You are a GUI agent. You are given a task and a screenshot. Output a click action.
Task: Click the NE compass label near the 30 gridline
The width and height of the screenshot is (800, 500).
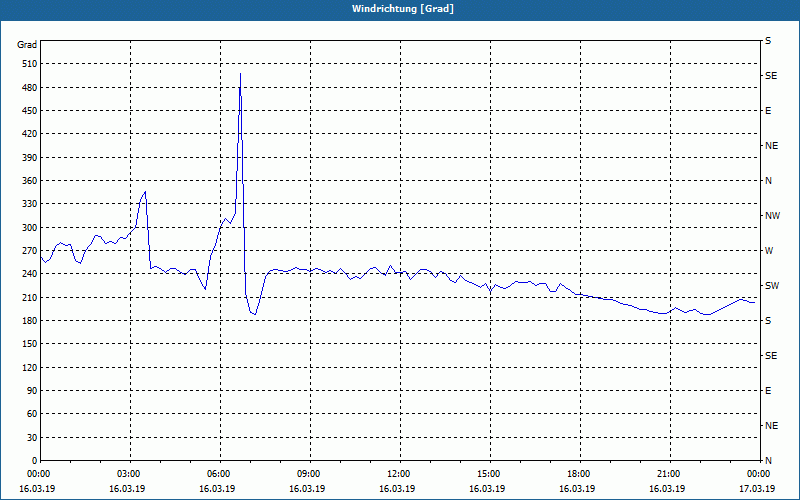(772, 426)
